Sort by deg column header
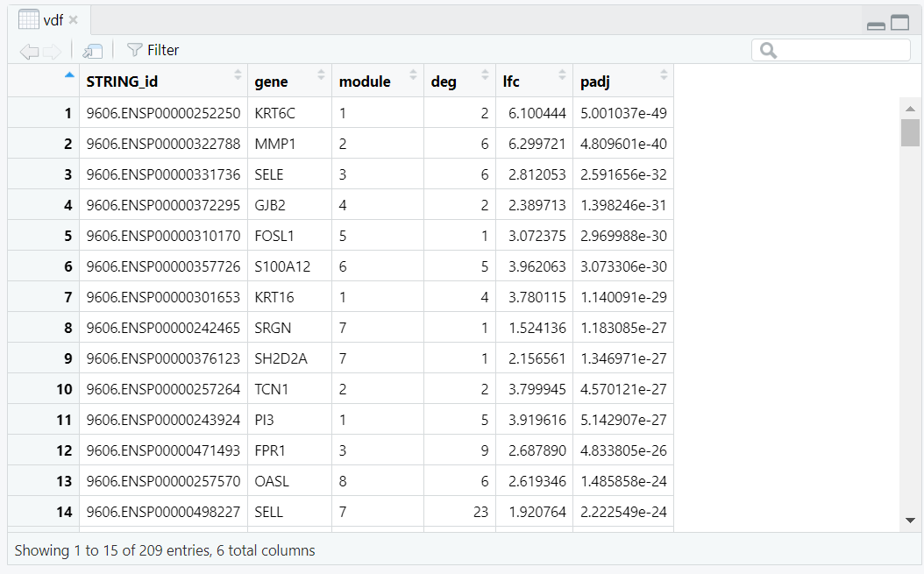 458,81
